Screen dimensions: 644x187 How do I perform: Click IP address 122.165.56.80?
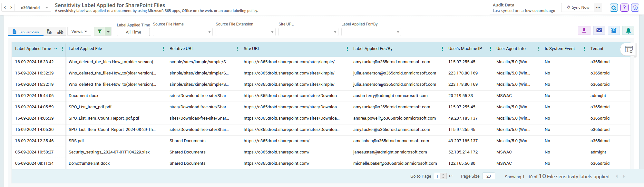pyautogui.click(x=462, y=163)
